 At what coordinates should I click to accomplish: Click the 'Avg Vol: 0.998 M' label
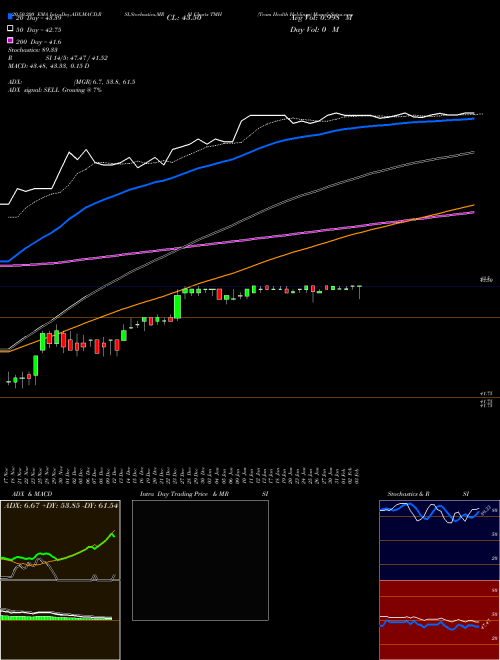[321, 18]
